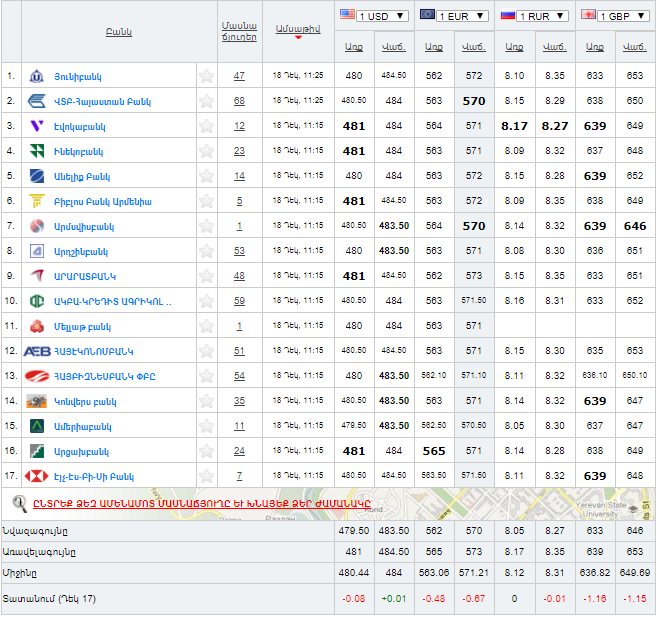The image size is (656, 617).
Task: Toggle favorite star for Anelik Bank row
Action: [x=206, y=176]
